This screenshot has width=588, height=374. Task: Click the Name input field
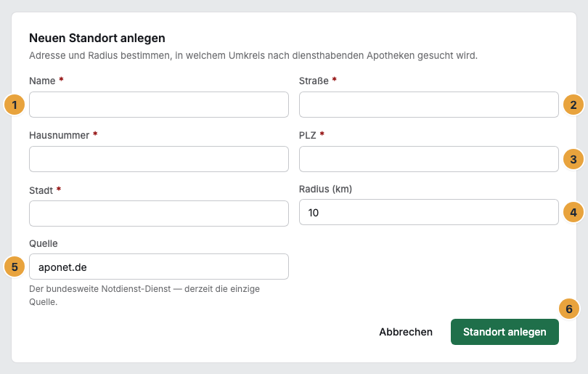159,105
